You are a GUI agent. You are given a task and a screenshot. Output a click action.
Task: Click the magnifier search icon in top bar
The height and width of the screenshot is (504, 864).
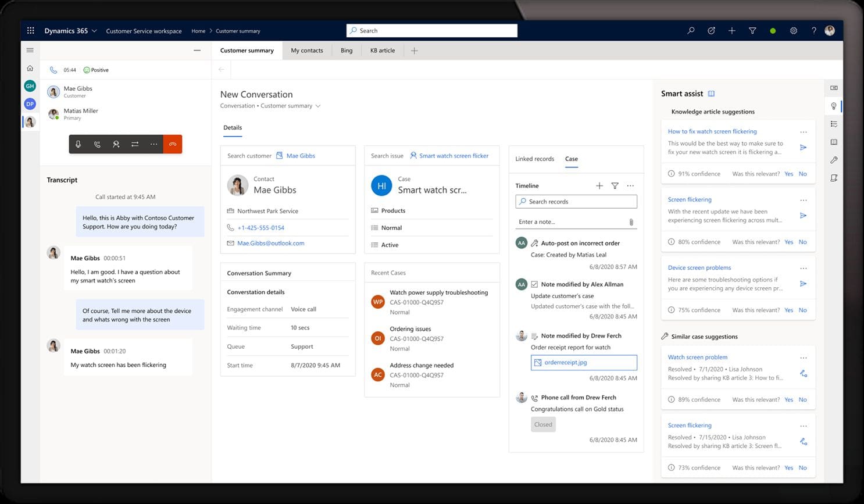(x=691, y=31)
